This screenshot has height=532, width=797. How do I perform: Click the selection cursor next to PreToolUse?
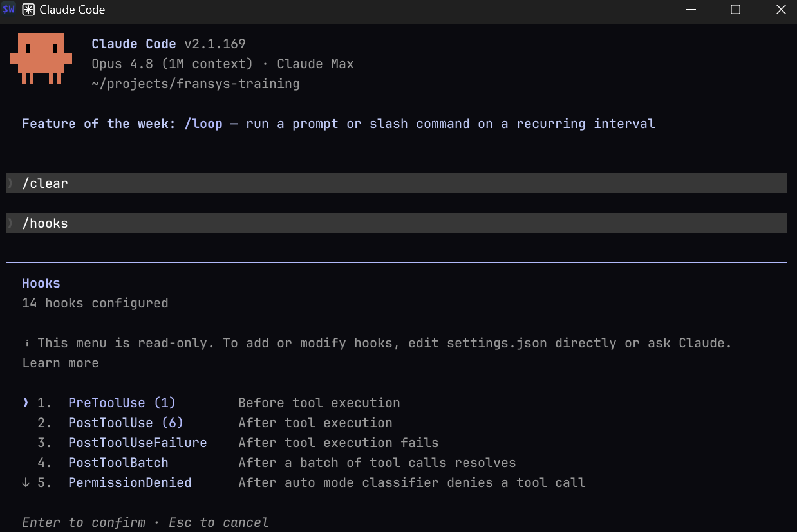click(x=26, y=403)
